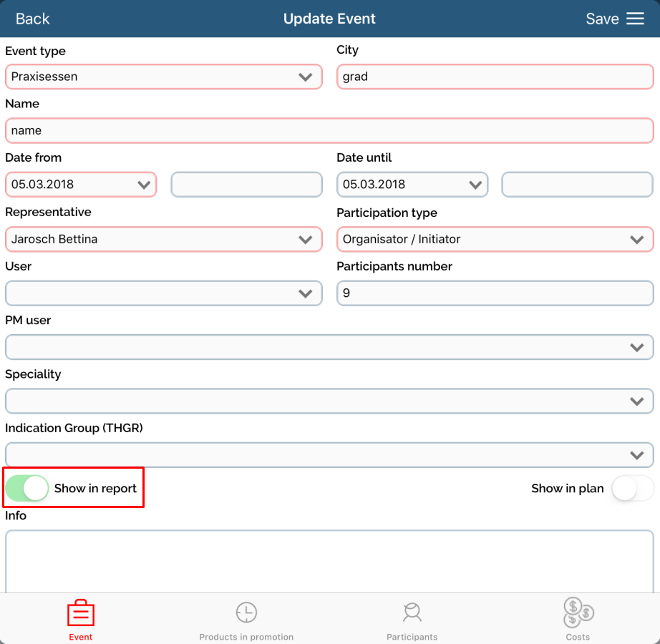
Task: Expand the PM user dropdown
Action: click(x=329, y=347)
